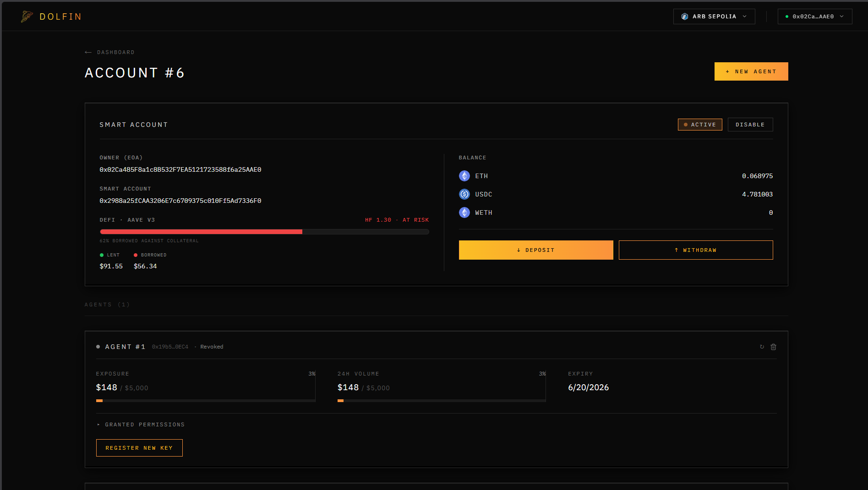Click the 24H Volume progress bar
The height and width of the screenshot is (490, 868).
[442, 401]
